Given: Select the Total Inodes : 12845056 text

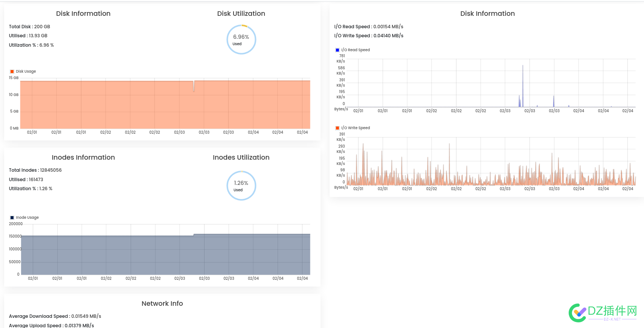Looking at the screenshot, I should [35, 170].
